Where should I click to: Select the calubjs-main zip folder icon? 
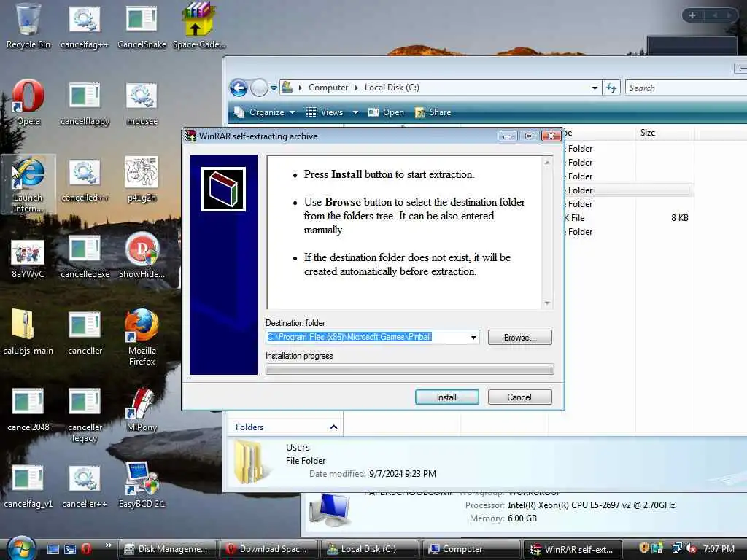(28, 332)
